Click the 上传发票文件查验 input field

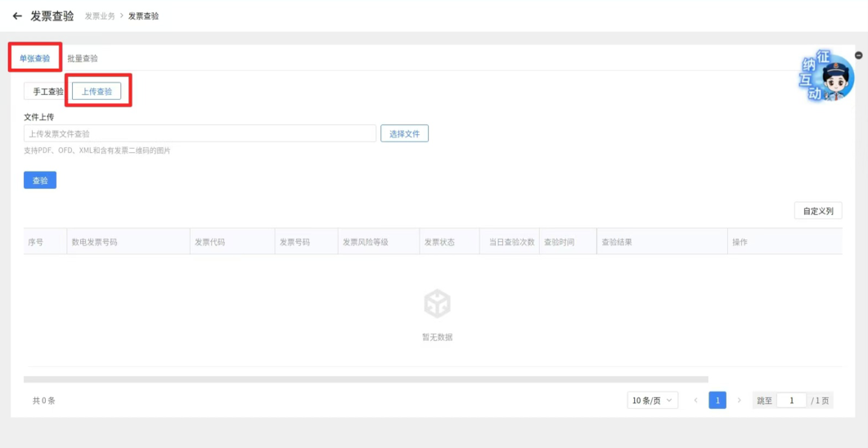point(200,133)
